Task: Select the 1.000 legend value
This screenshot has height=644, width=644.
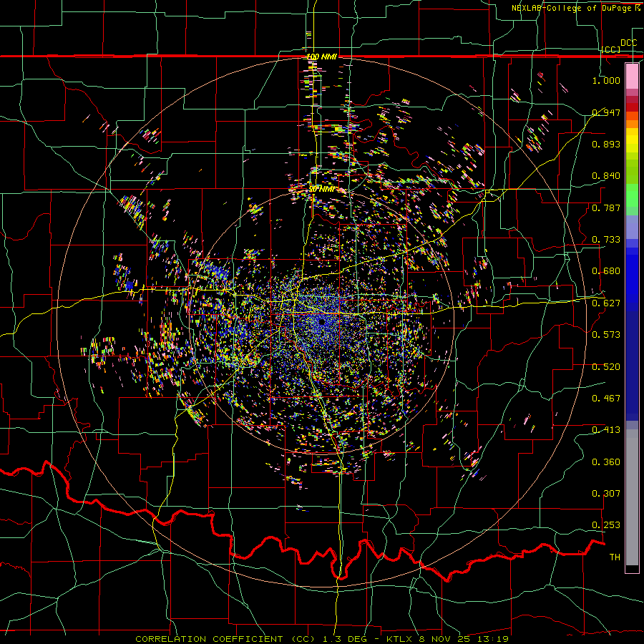Action: tap(606, 80)
